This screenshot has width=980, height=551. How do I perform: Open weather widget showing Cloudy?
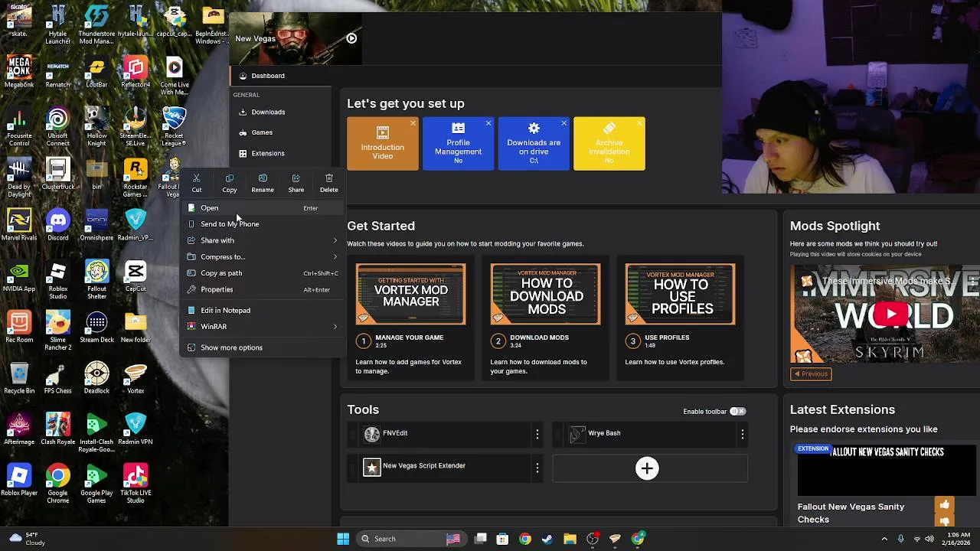click(28, 539)
